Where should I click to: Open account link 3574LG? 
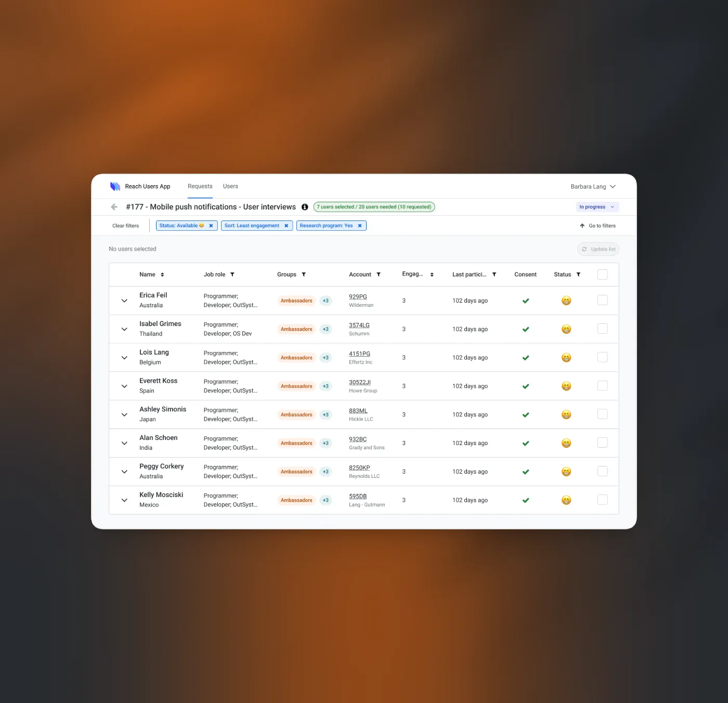coord(359,326)
